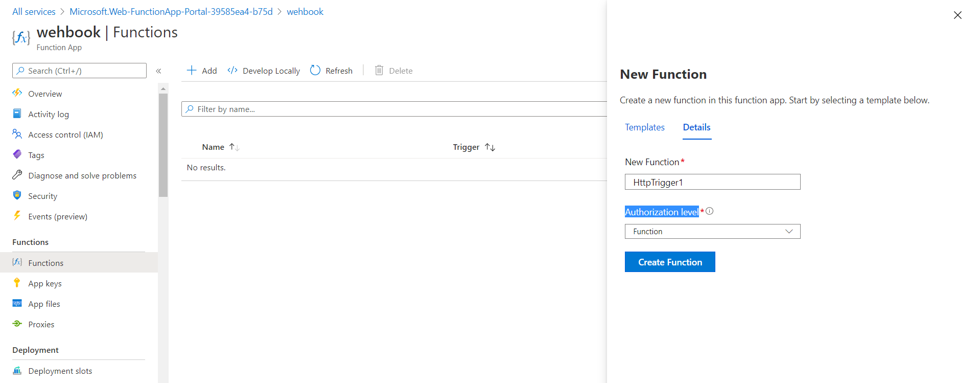The height and width of the screenshot is (383, 980).
Task: Click Add in the toolbar
Action: 202,71
